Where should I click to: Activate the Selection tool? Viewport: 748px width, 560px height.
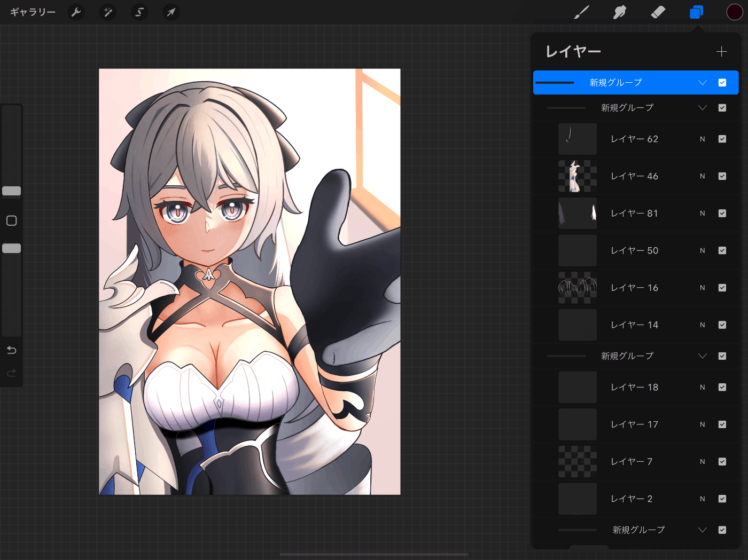click(139, 12)
